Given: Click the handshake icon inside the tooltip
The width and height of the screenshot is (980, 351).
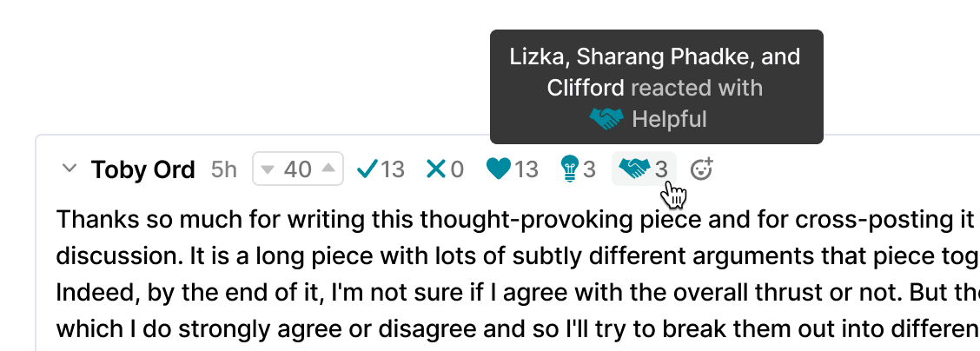Looking at the screenshot, I should tap(606, 119).
